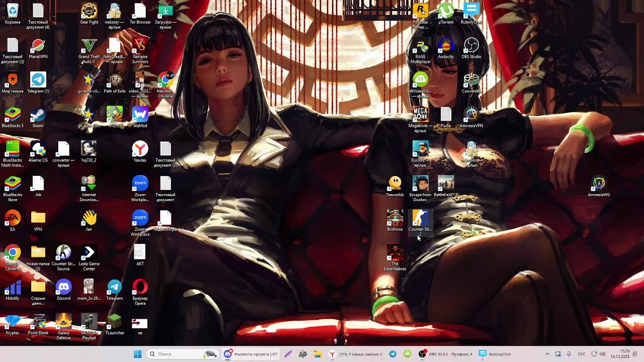This screenshot has height=362, width=644.
Task: Expand hidden system tray icons chevron
Action: 547,354
